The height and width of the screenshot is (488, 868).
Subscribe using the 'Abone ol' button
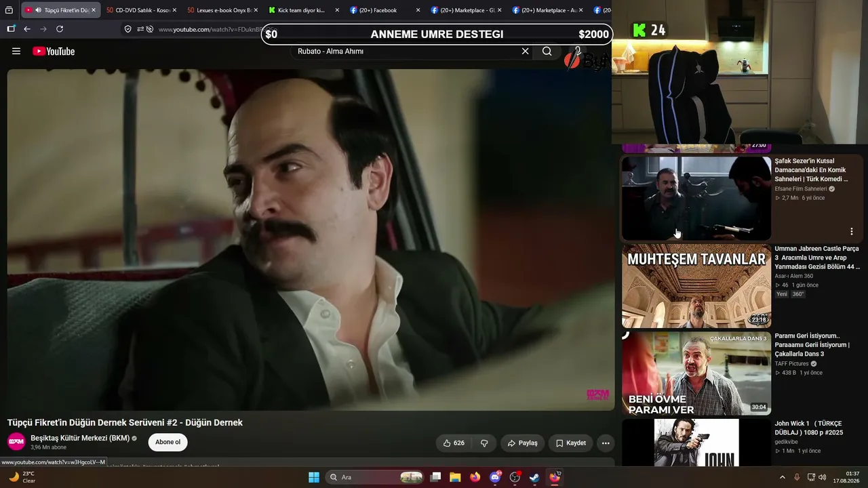(x=167, y=443)
